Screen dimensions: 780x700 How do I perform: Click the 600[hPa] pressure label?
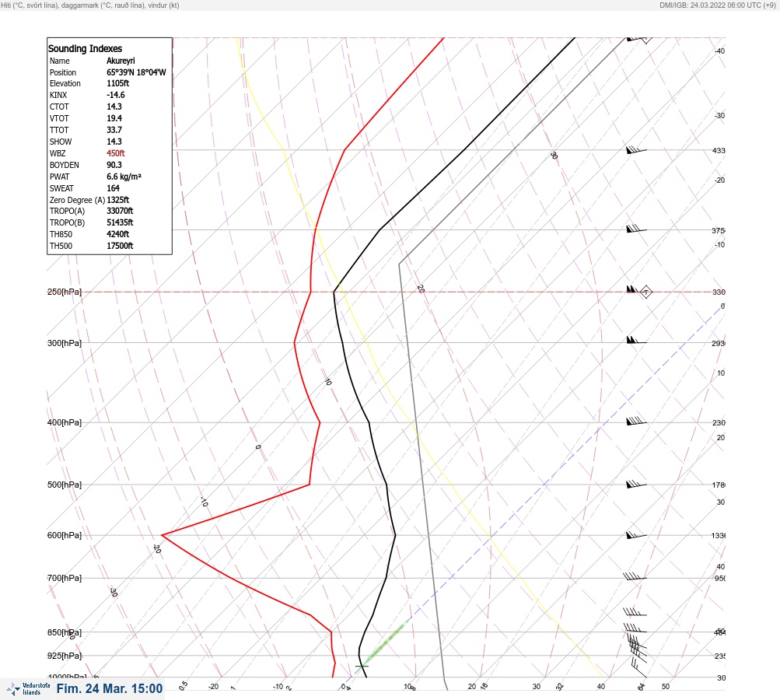tap(65, 535)
